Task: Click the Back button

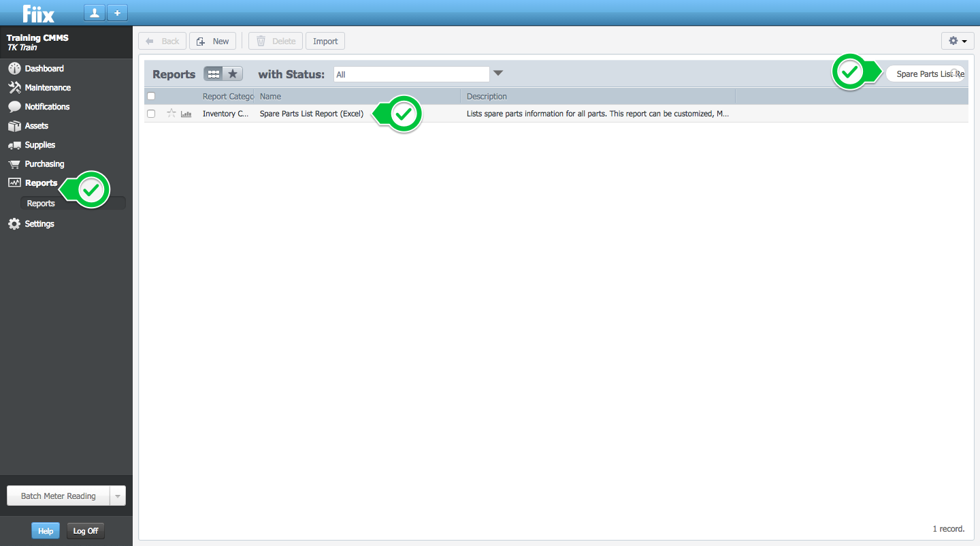Action: coord(162,41)
